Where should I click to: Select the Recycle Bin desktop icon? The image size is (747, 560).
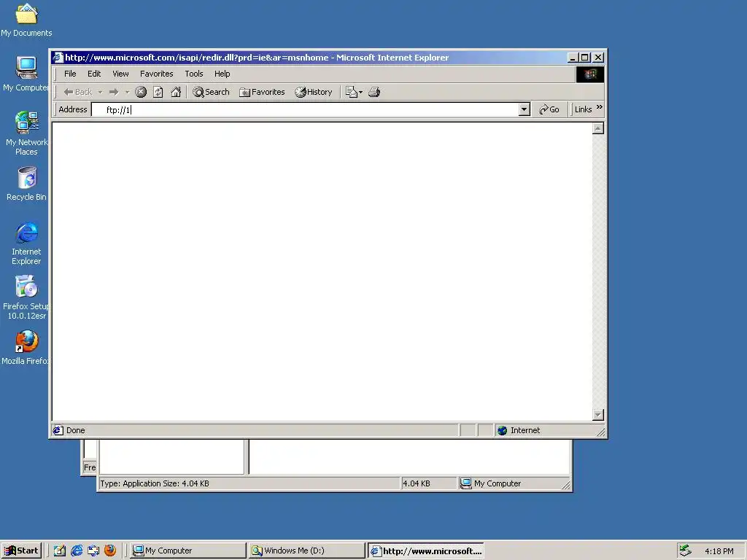click(26, 184)
